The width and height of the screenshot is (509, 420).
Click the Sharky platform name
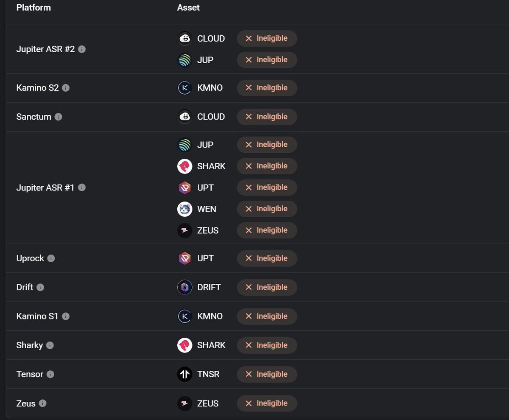click(x=30, y=345)
